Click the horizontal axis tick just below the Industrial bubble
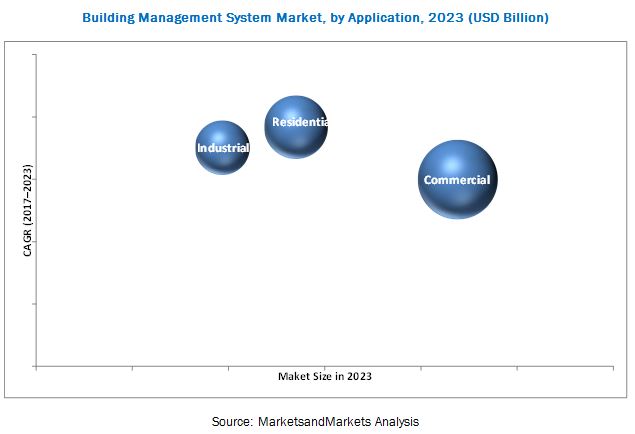 coord(229,369)
